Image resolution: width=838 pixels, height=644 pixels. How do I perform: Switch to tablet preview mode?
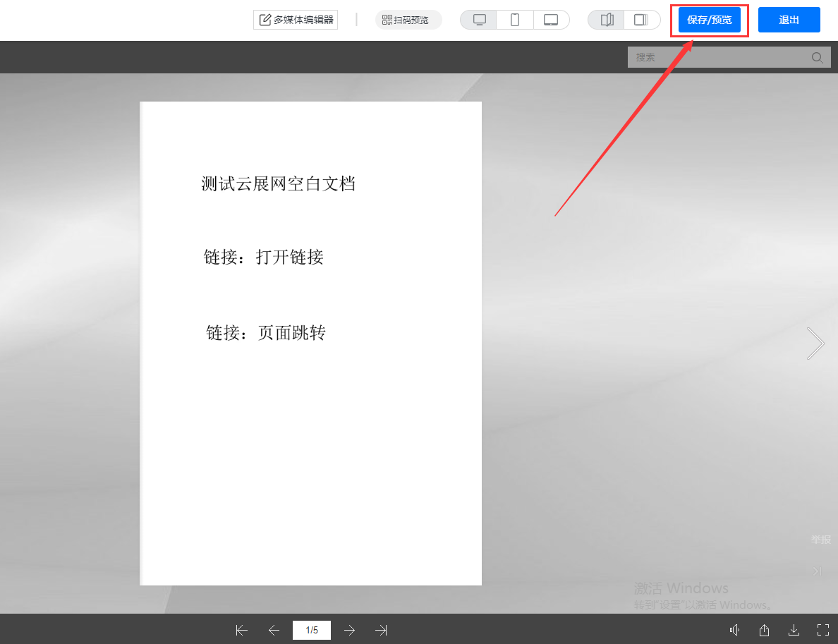[551, 20]
